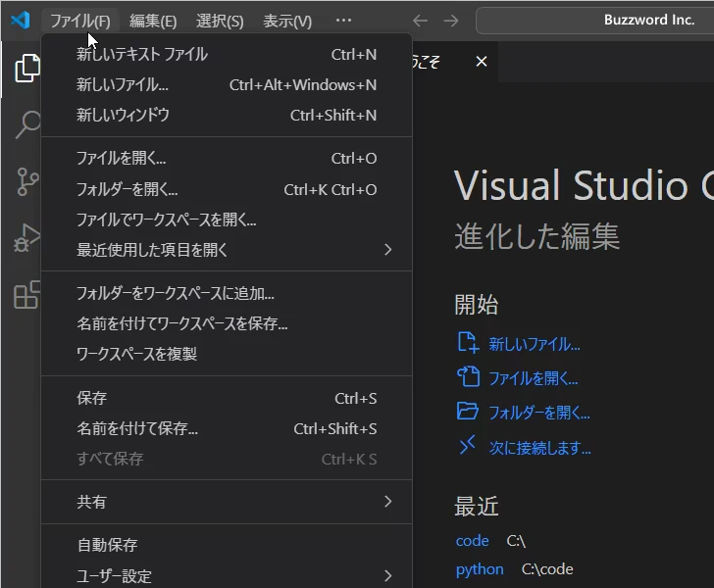Click 次に接続します... link on welcome page
The height and width of the screenshot is (588, 714).
point(540,448)
